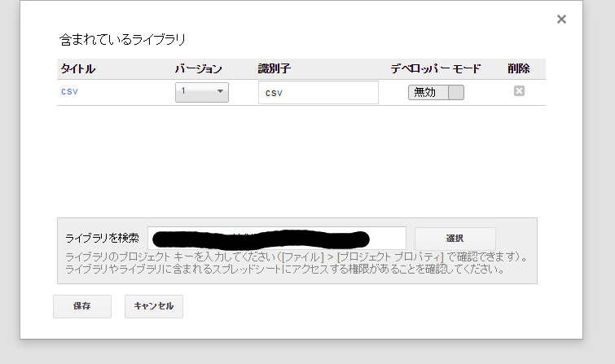Click the ライブラリを検索 label
Viewport: 615px width, 364px height.
102,238
